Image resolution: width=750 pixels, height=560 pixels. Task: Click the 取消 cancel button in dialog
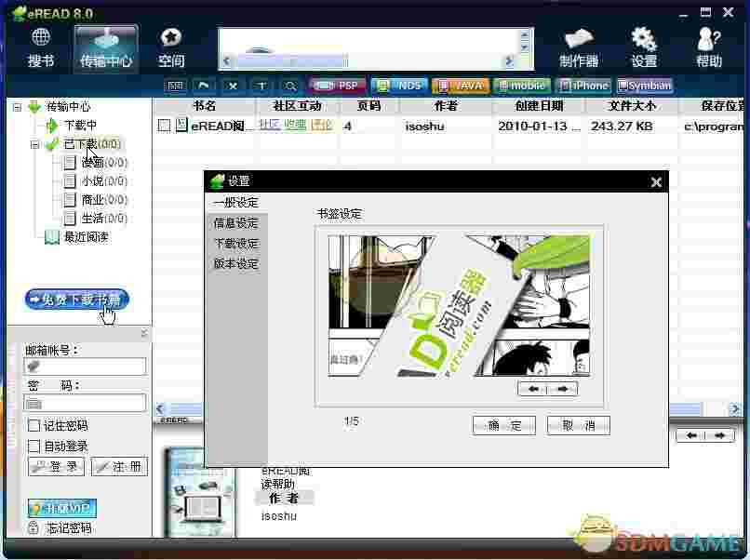(x=578, y=426)
